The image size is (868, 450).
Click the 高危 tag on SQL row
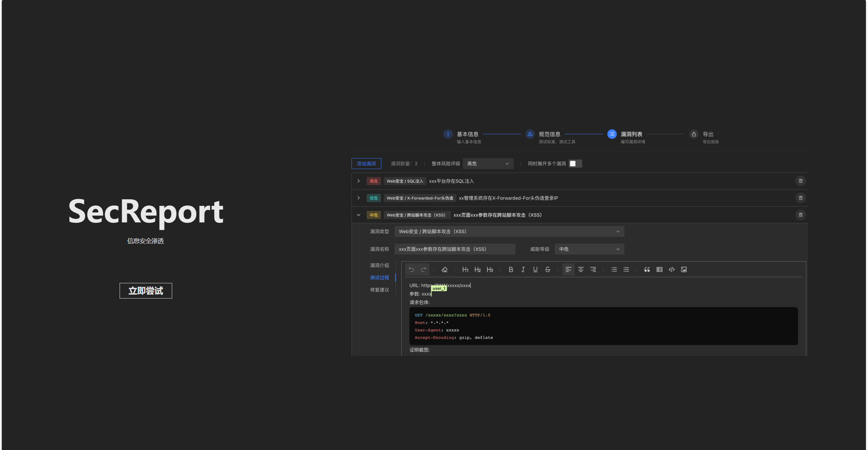click(374, 181)
